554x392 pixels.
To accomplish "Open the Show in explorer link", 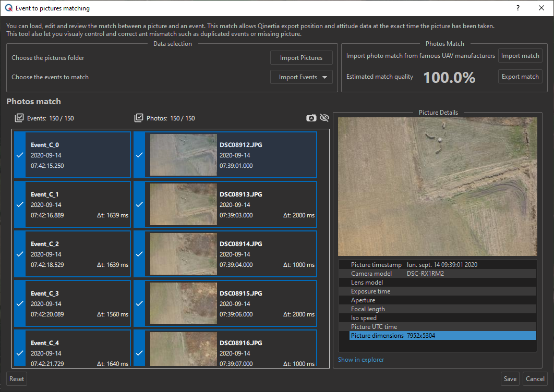I will [361, 360].
